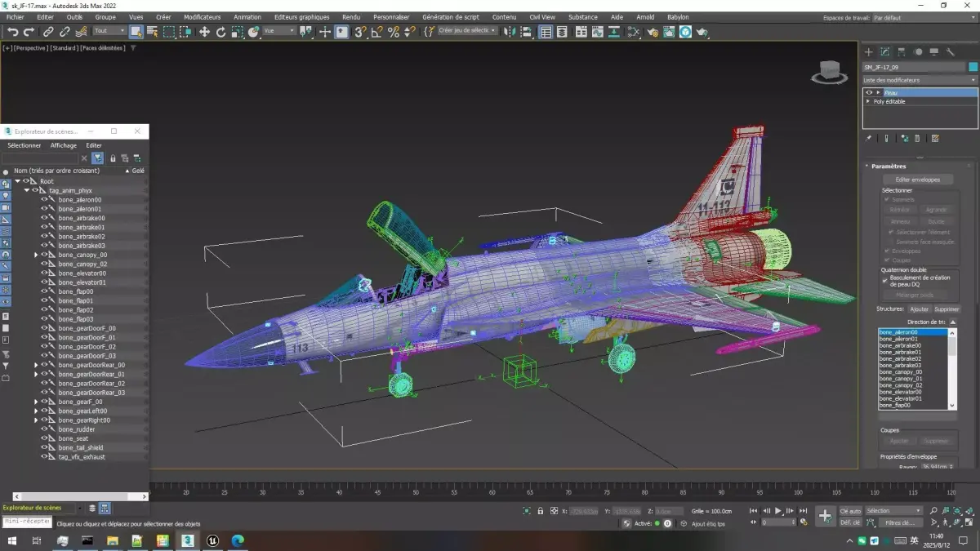Expand bone_gearLeft00 in the scene tree
980x551 pixels.
tap(36, 411)
